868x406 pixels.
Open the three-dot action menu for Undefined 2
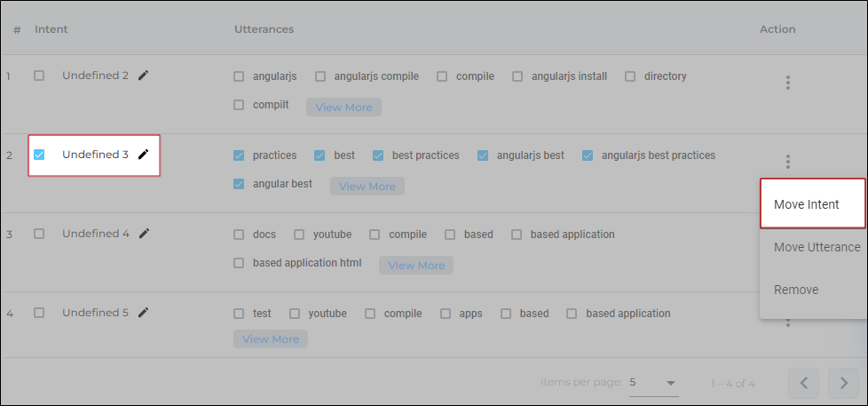(787, 83)
